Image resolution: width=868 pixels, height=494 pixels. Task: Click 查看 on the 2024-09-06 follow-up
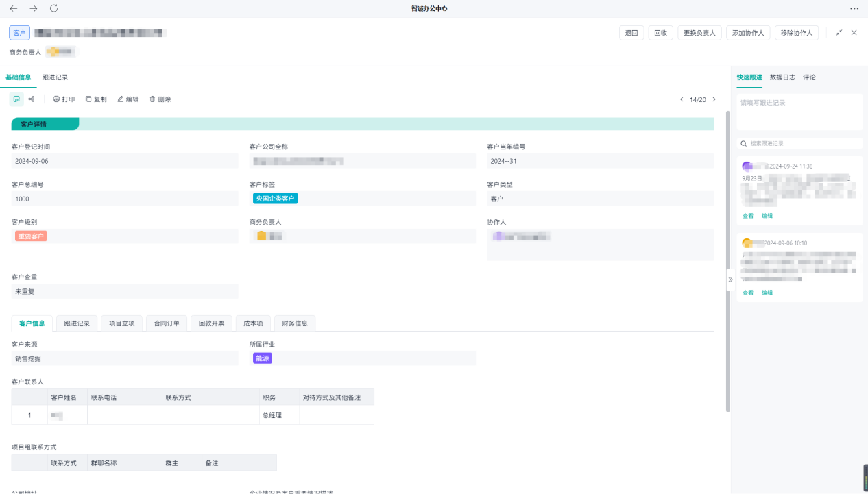coord(748,293)
